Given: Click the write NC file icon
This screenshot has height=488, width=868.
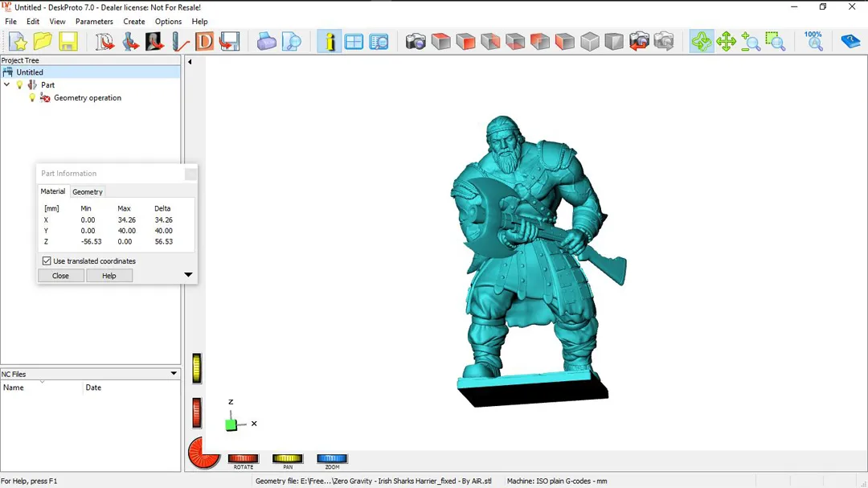Looking at the screenshot, I should [229, 42].
